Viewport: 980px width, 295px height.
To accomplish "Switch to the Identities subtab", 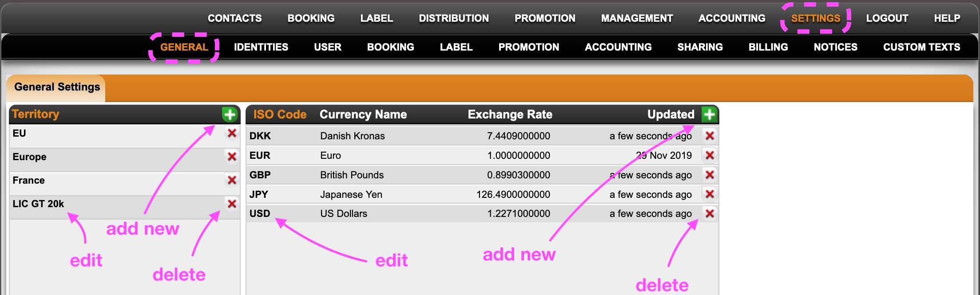I will [261, 47].
